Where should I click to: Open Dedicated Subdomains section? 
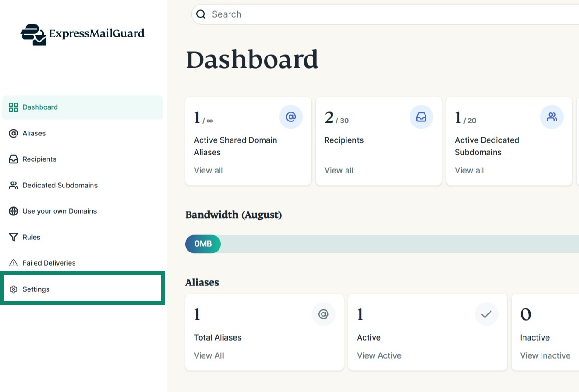click(82, 185)
